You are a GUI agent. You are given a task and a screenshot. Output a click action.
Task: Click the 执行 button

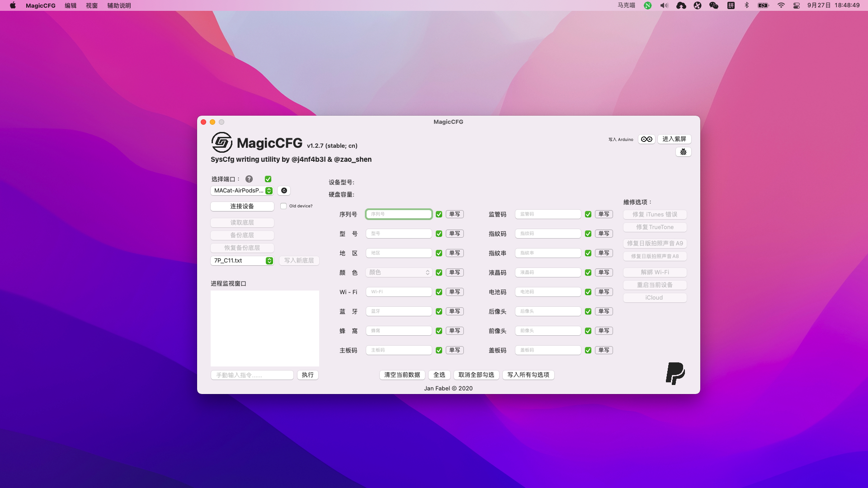(308, 375)
